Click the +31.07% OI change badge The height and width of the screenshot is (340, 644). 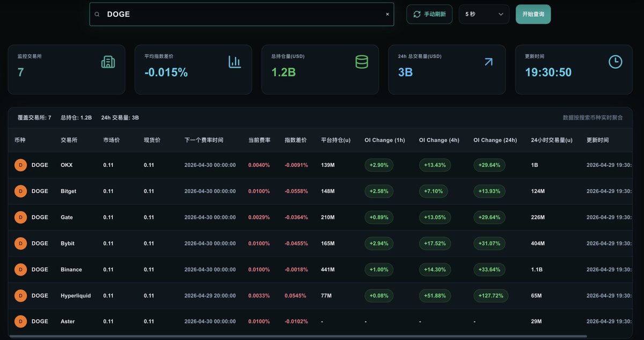point(489,243)
